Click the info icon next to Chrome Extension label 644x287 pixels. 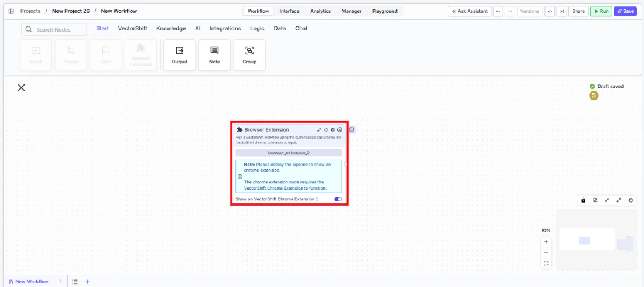[x=317, y=199]
